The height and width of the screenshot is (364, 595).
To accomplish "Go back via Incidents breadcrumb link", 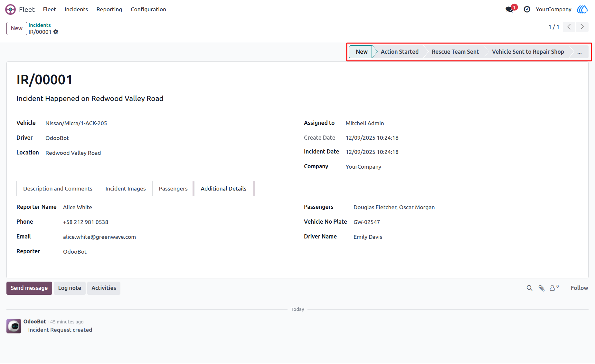I will [40, 25].
